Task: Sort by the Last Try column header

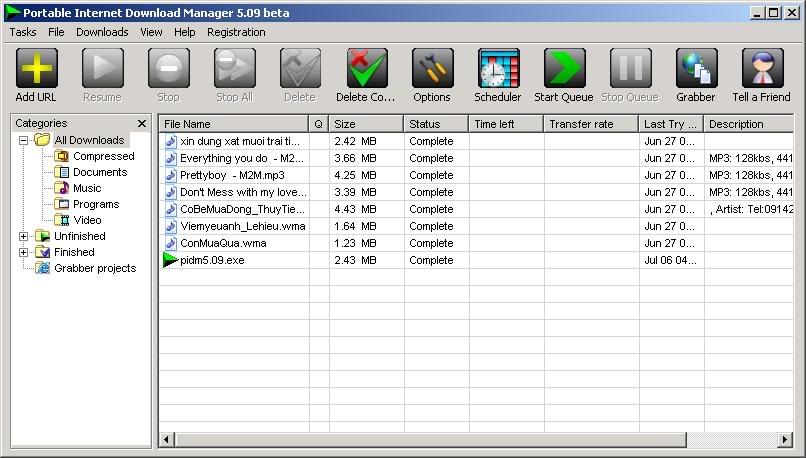Action: [671, 124]
